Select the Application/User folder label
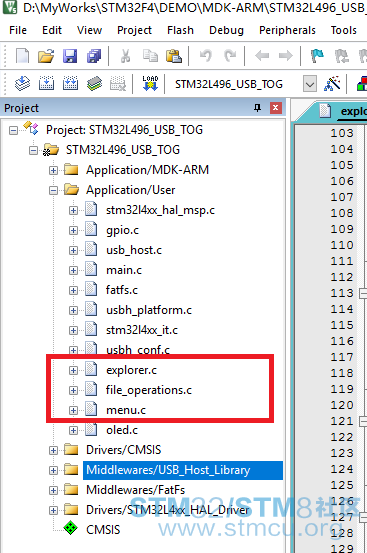Viewport: 367px width, 553px height. 130,190
